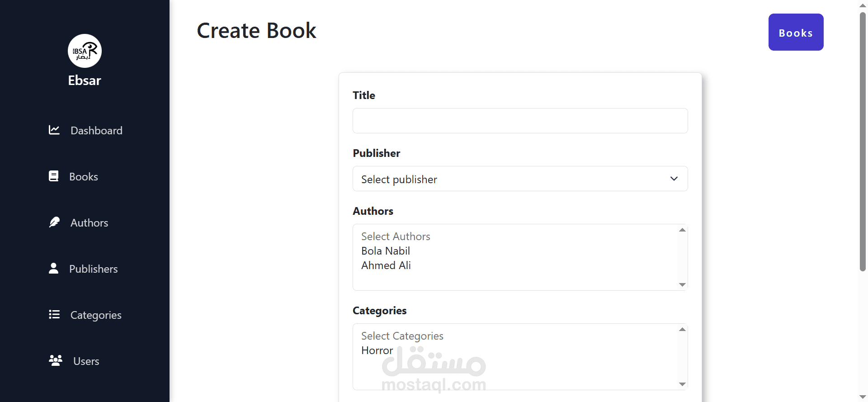Focus the Title text field
Viewport: 868px width, 402px height.
tap(520, 121)
